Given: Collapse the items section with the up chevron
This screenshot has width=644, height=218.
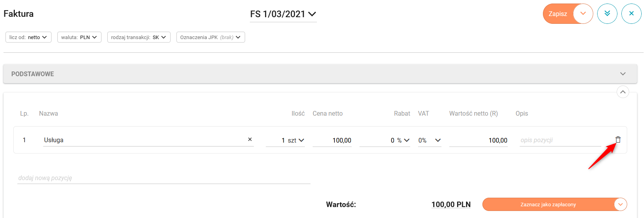Looking at the screenshot, I should tap(623, 92).
